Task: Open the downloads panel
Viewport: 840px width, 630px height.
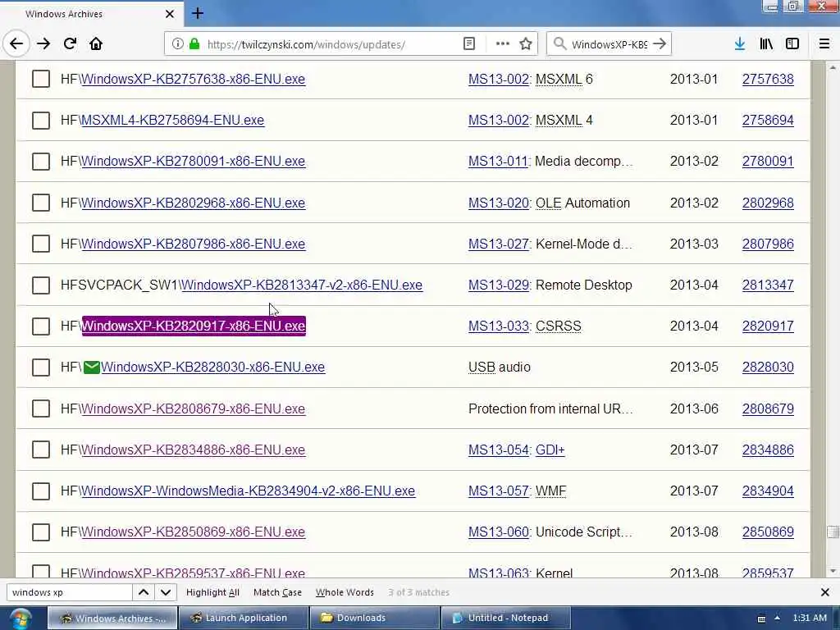Action: pos(739,44)
